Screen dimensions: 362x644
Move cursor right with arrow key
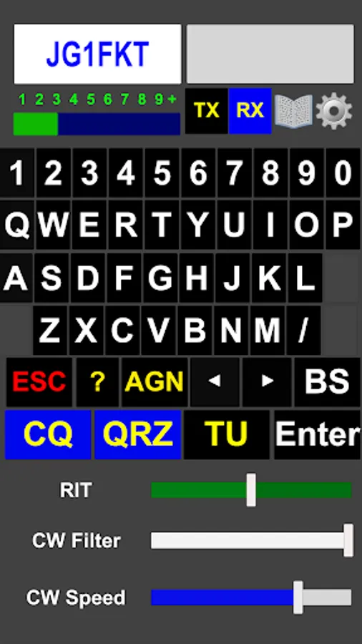[x=267, y=381]
